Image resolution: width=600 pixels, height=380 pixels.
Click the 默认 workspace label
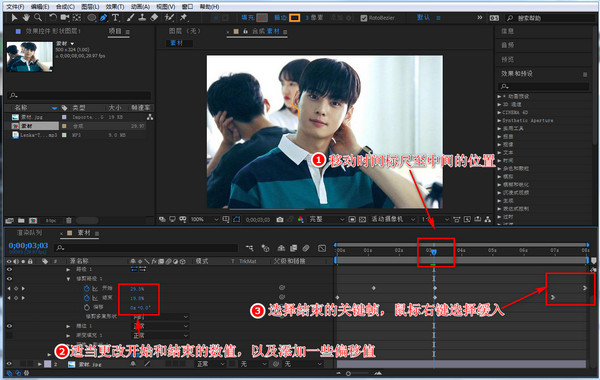coord(423,18)
